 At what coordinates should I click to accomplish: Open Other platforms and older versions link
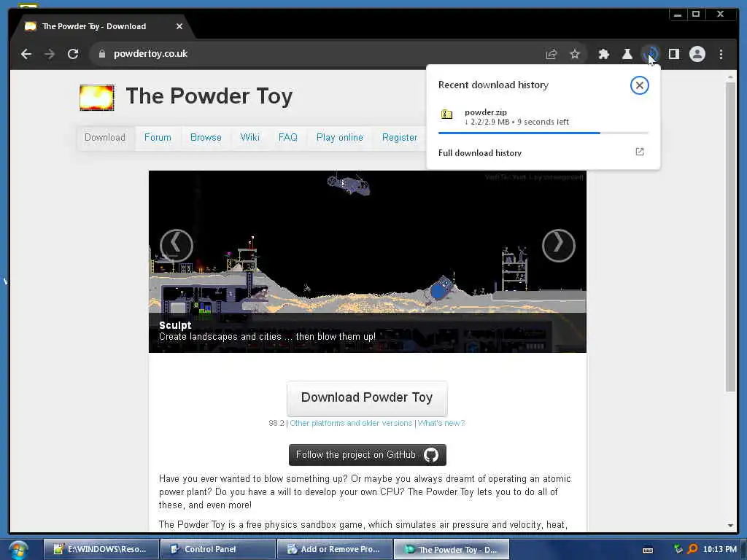[x=351, y=423]
